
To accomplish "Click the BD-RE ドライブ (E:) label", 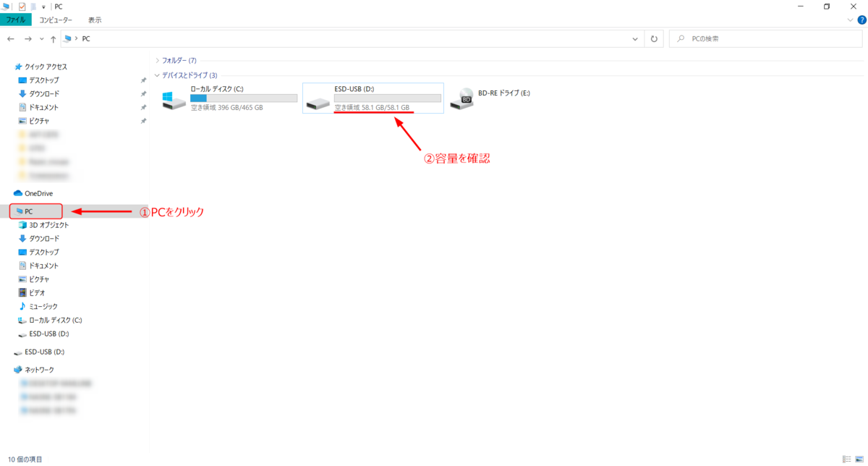I will [x=504, y=93].
